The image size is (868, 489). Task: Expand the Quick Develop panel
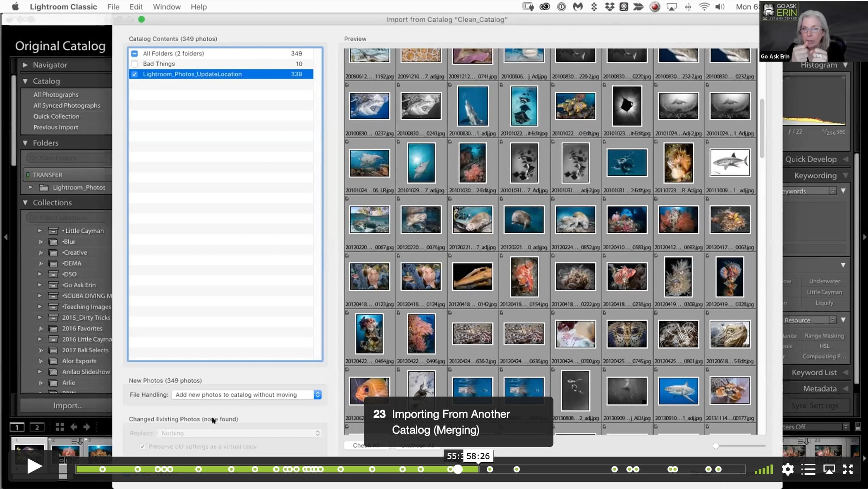846,159
